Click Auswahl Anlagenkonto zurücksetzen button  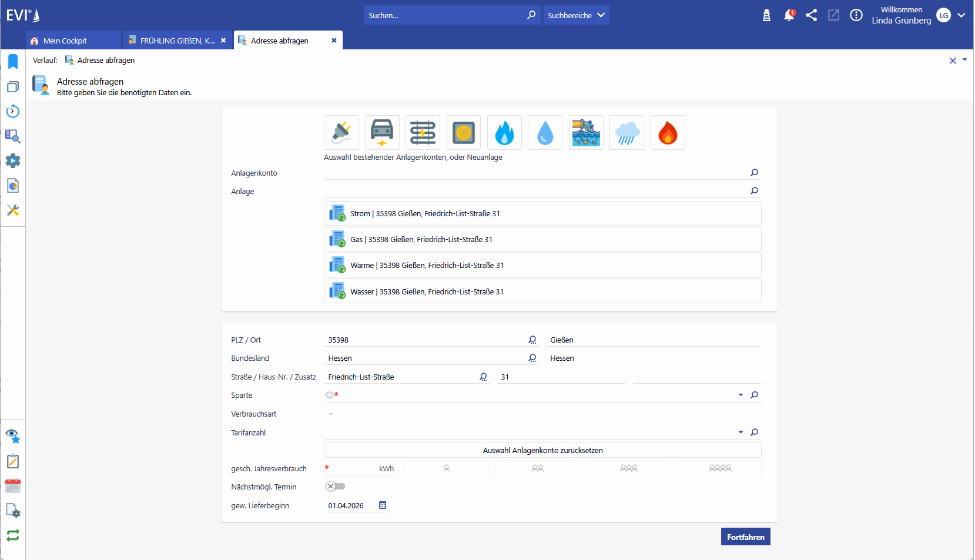tap(542, 451)
